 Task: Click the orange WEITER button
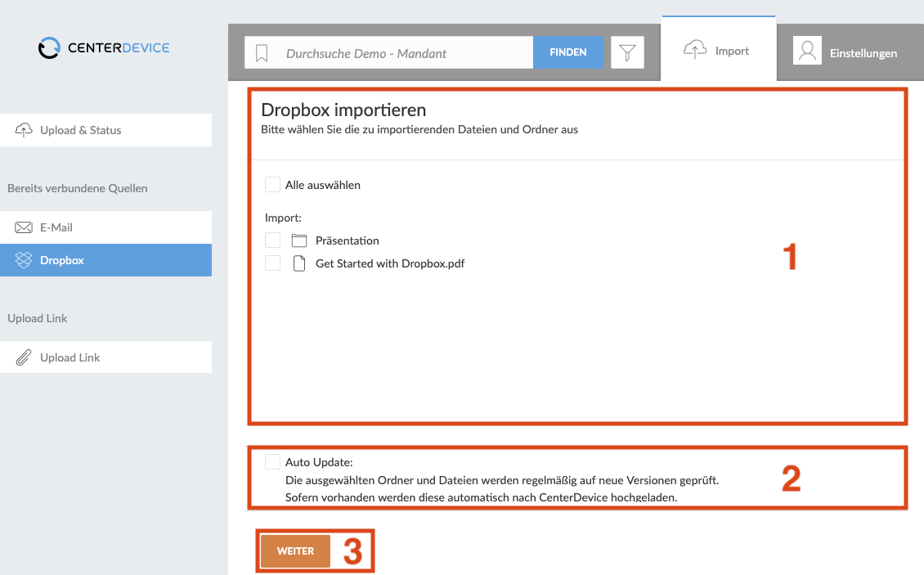tap(295, 550)
